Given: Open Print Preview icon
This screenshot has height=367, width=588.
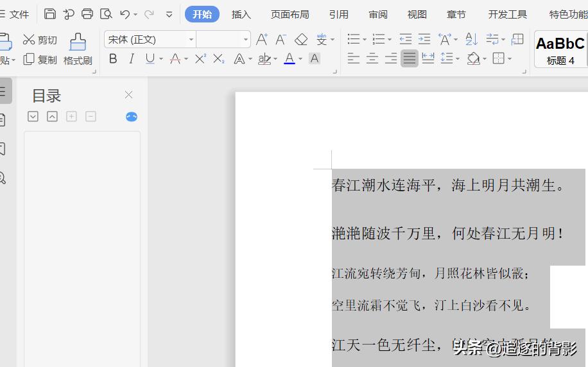Looking at the screenshot, I should coord(106,14).
